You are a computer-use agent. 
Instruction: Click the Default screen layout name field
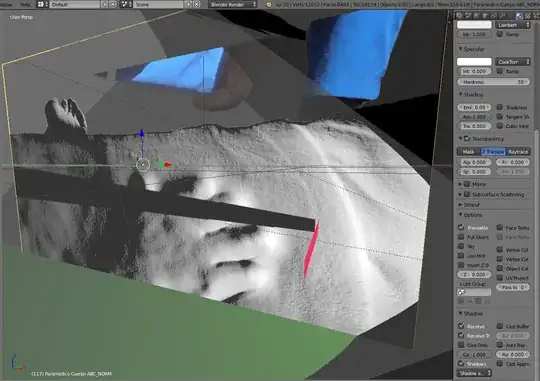click(x=75, y=4)
